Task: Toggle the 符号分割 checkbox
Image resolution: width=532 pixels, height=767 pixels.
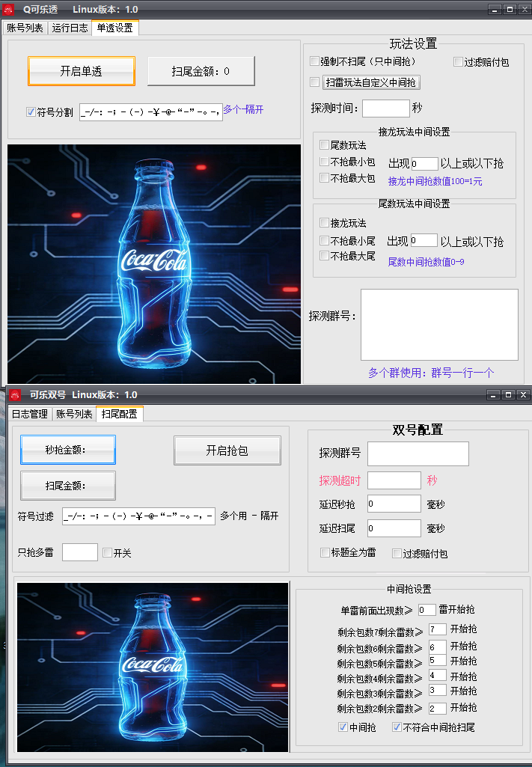Action: tap(31, 112)
